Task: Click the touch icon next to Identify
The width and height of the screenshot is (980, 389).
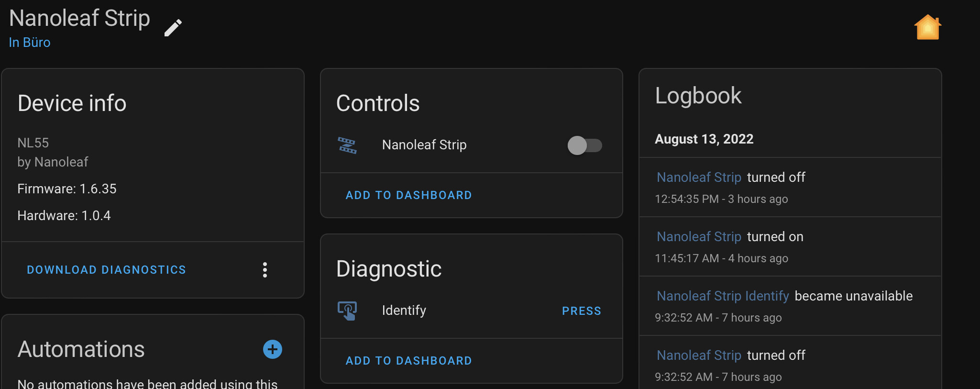Action: [x=347, y=310]
